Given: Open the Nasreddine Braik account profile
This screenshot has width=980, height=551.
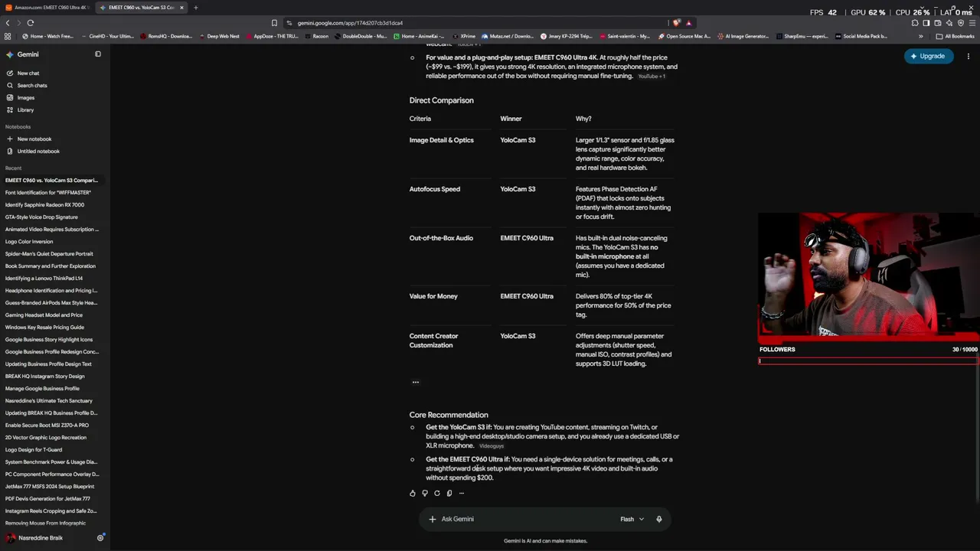Looking at the screenshot, I should [34, 538].
